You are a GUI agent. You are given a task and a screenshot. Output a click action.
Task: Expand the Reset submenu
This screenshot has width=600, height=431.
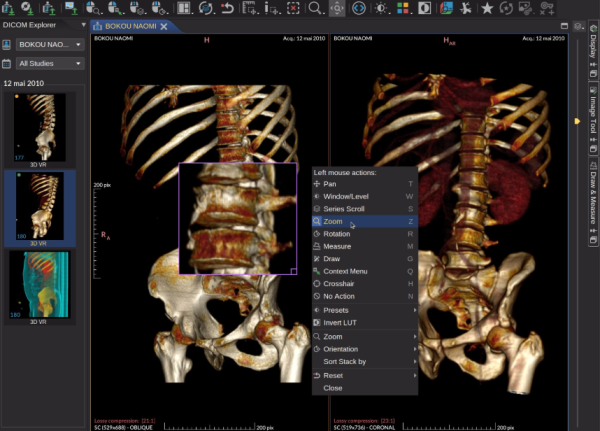[365, 375]
